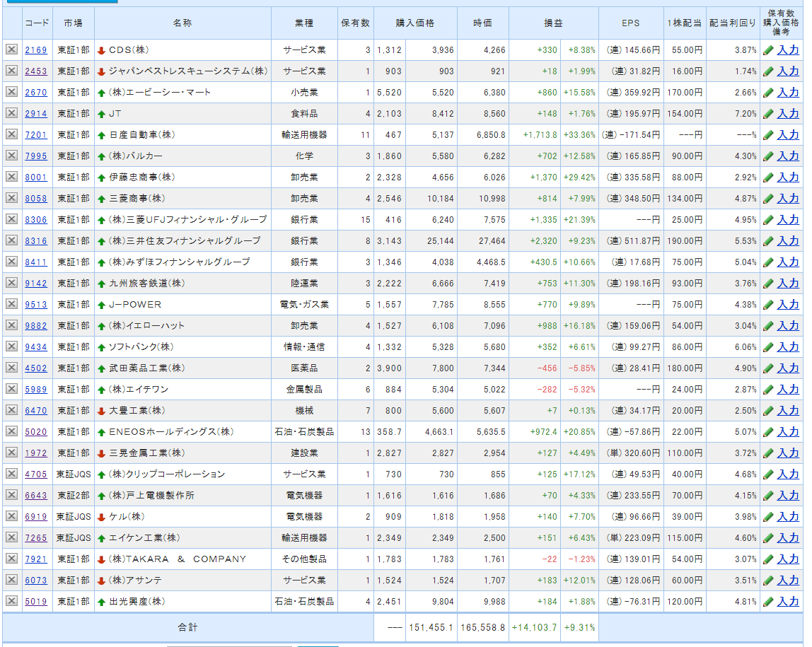This screenshot has height=647, width=812.
Task: Delete ENEOSホールディングス row with X icon
Action: [11, 431]
